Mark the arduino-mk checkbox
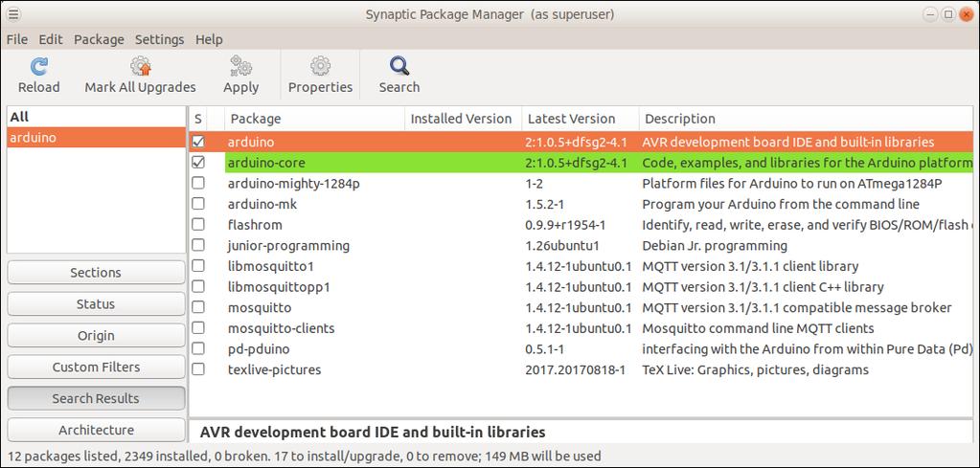The width and height of the screenshot is (980, 468). (198, 204)
